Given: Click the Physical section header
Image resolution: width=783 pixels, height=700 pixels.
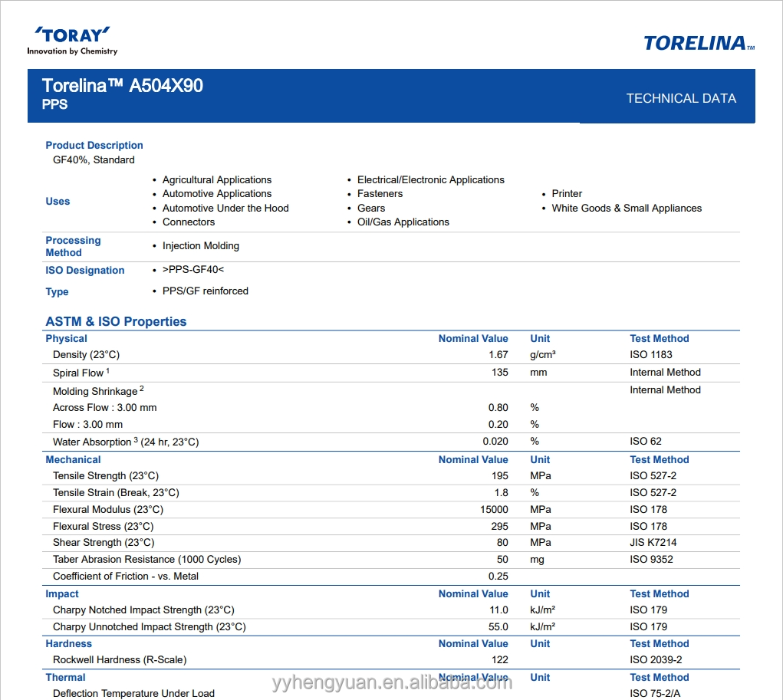Looking at the screenshot, I should 67,338.
